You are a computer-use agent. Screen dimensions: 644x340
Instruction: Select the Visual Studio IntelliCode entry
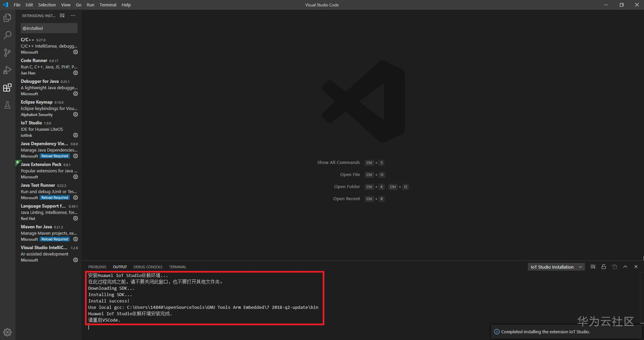click(49, 254)
